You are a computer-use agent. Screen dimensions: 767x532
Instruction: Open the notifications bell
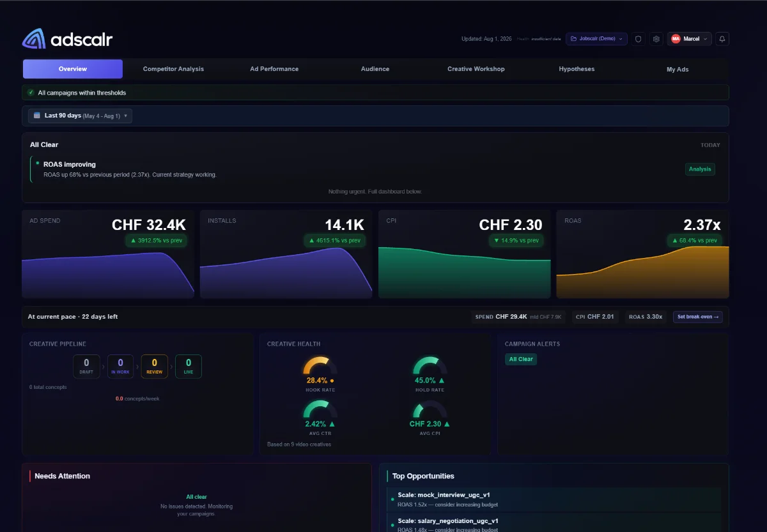[x=722, y=39]
